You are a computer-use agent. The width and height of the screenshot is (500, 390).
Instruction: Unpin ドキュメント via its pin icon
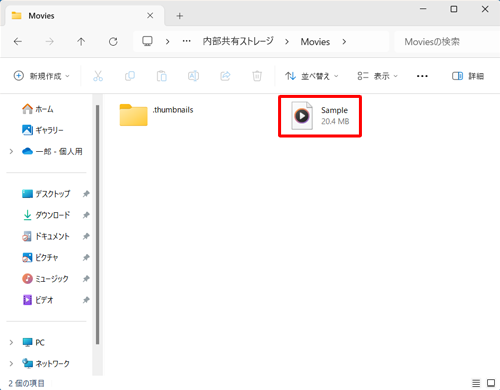(x=86, y=236)
